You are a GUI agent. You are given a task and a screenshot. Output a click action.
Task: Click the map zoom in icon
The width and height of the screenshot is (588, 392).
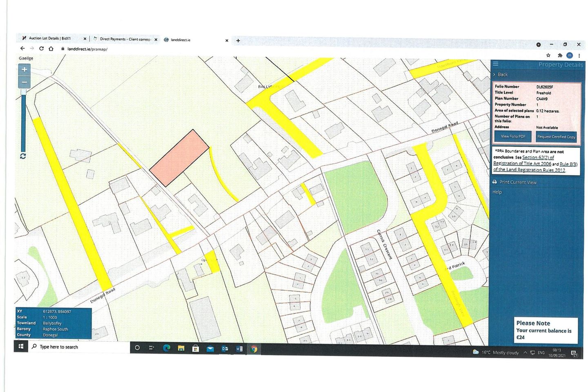click(24, 70)
